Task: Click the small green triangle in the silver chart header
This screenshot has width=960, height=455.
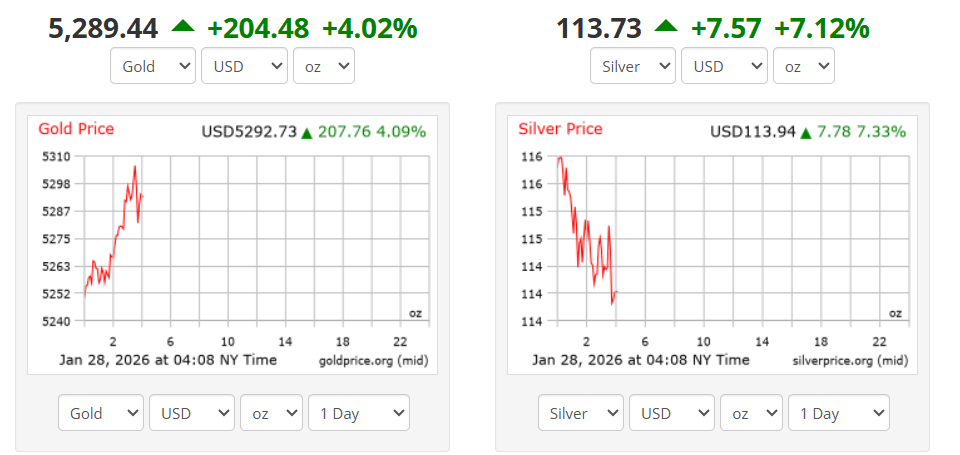Action: [x=806, y=132]
